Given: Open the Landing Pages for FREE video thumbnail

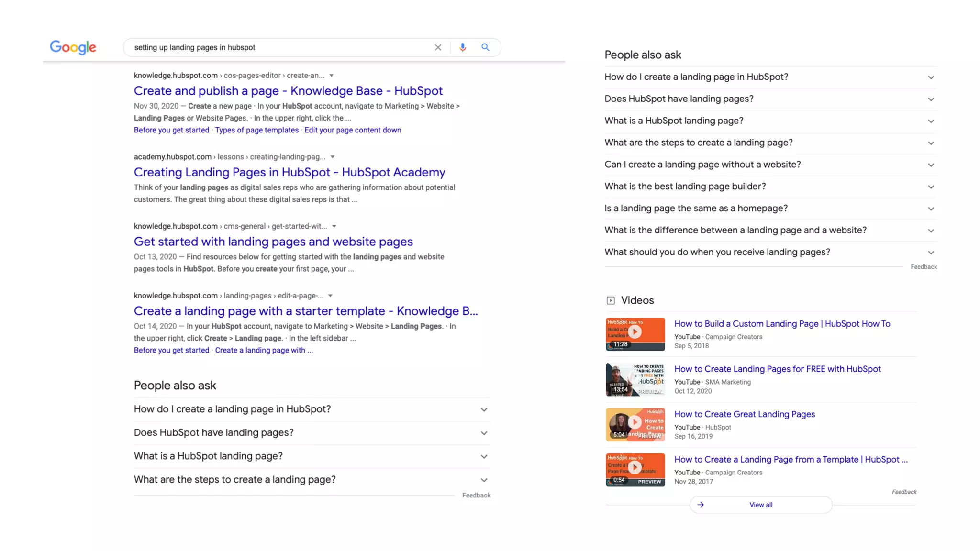Looking at the screenshot, I should coord(635,379).
